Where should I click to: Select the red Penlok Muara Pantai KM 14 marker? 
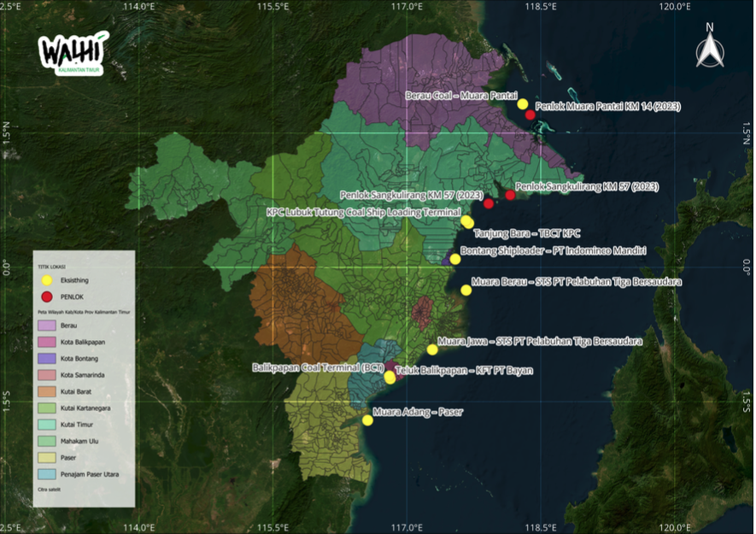(530, 114)
